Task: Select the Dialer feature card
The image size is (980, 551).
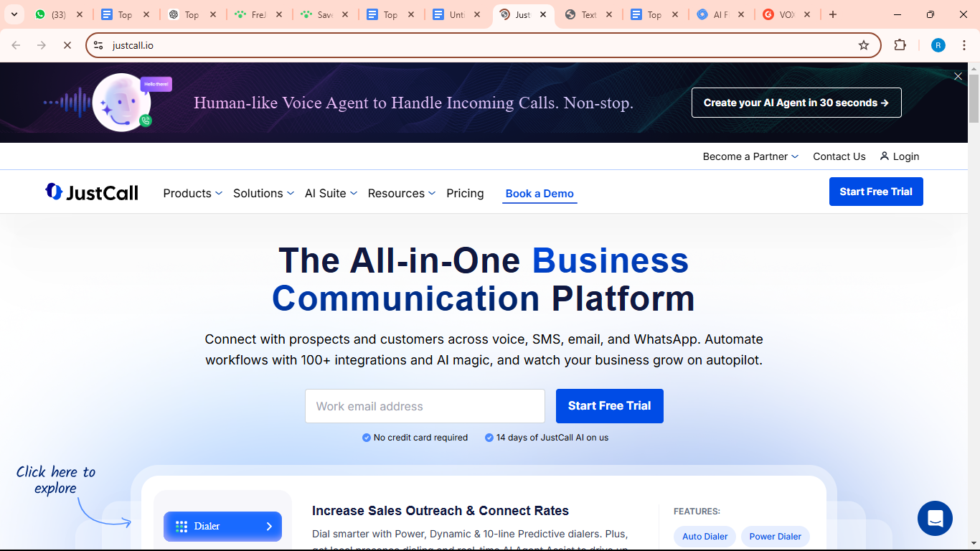Action: coord(222,526)
